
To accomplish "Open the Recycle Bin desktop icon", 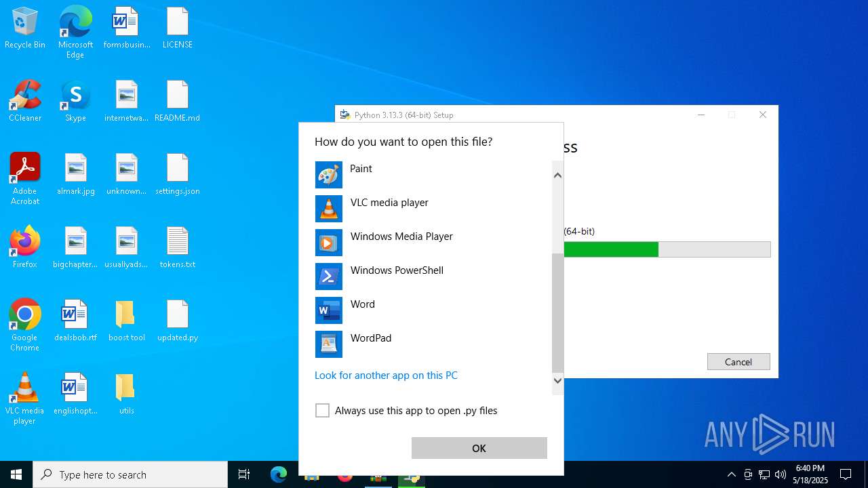I will coord(25,28).
